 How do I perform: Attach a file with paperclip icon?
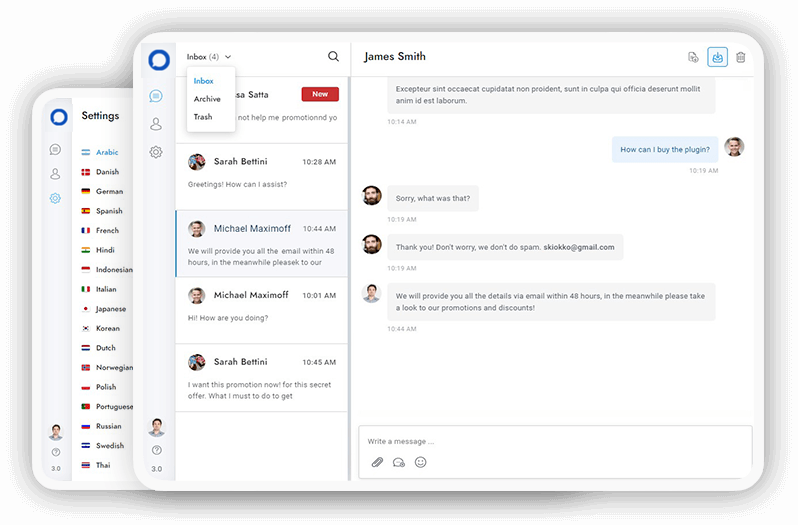point(377,462)
